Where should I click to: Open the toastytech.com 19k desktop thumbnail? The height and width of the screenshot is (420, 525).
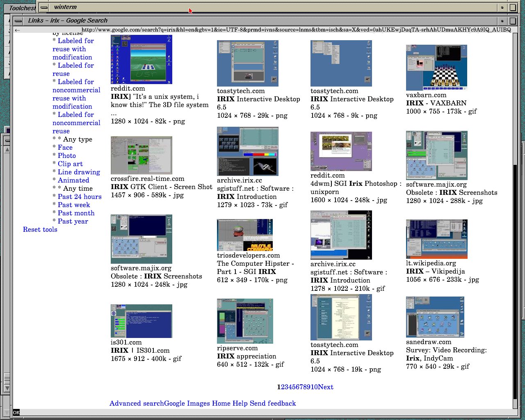coord(341,317)
